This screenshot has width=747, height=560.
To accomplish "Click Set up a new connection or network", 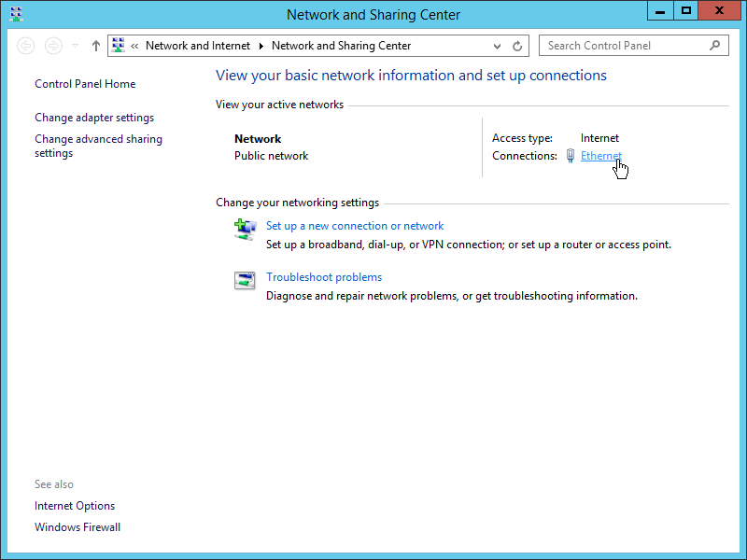I will pos(355,226).
